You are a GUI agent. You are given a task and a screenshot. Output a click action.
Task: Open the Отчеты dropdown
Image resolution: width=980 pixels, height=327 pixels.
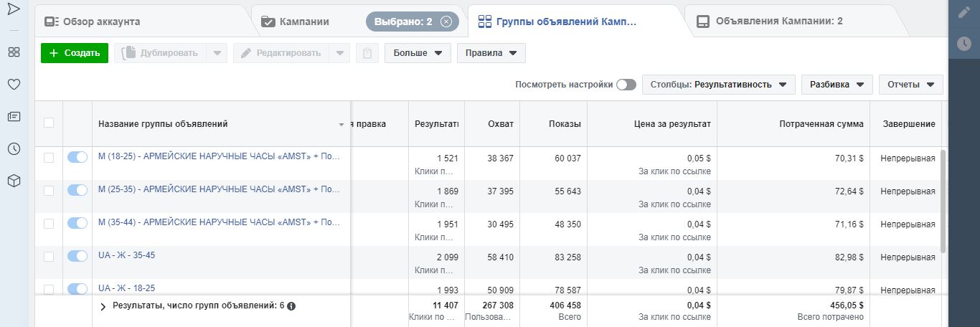910,85
